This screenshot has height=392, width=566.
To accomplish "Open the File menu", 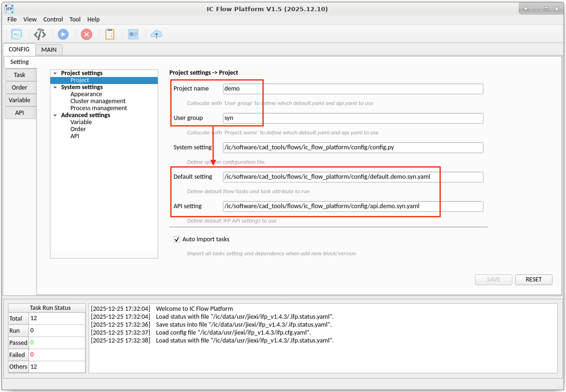I will coord(12,19).
